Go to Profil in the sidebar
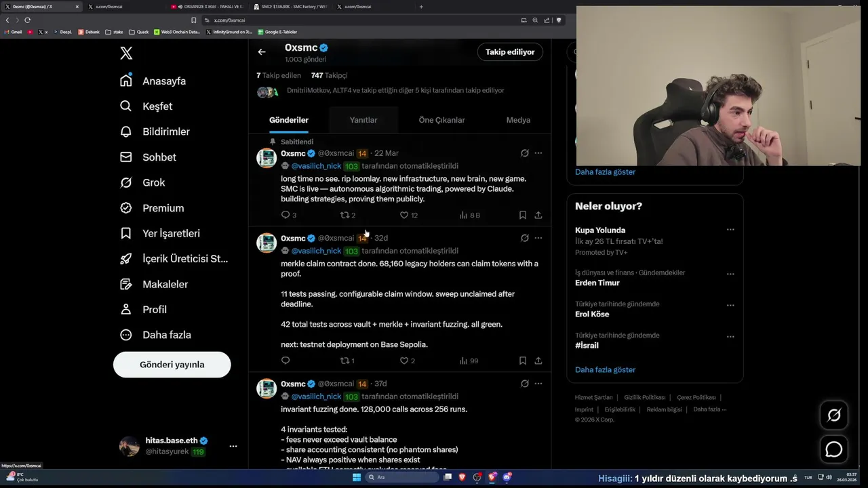The height and width of the screenshot is (488, 868). 142,310
